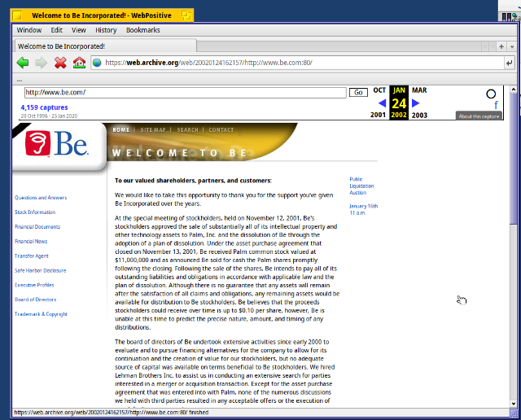
Task: Open a new tab with plus button
Action: [501, 46]
